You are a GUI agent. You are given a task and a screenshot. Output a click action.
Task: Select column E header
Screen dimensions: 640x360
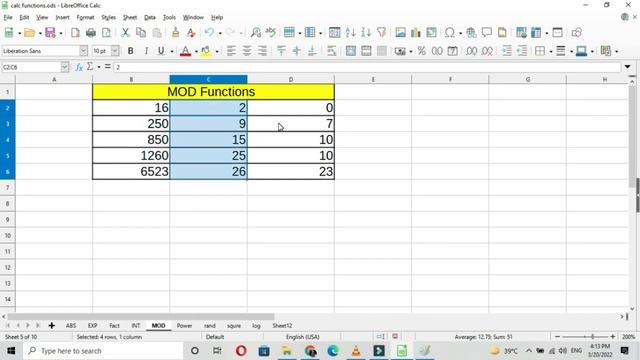[x=373, y=80]
